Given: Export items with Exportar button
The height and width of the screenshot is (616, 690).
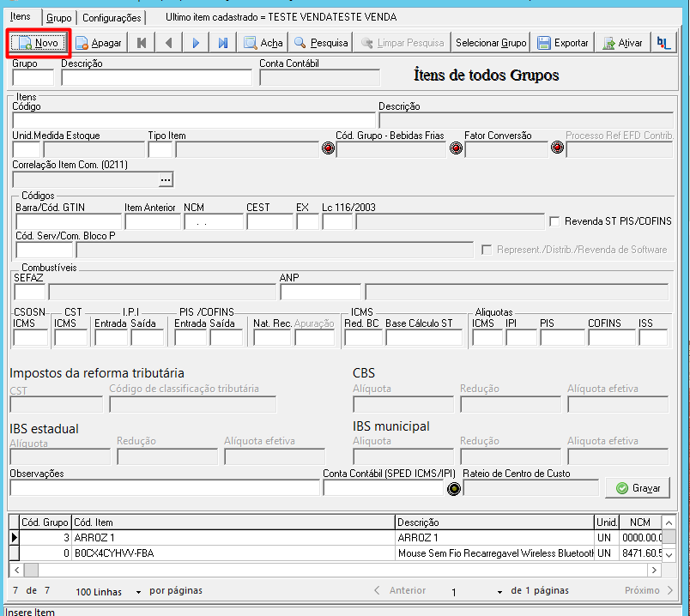Looking at the screenshot, I should (x=563, y=43).
